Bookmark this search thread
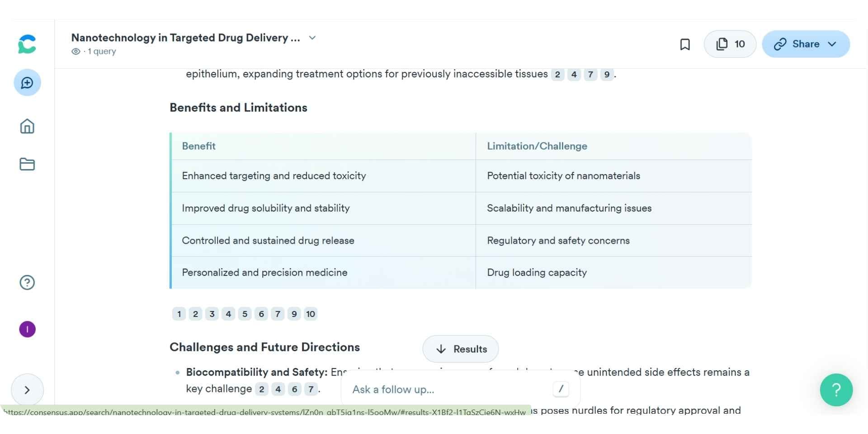 (685, 44)
